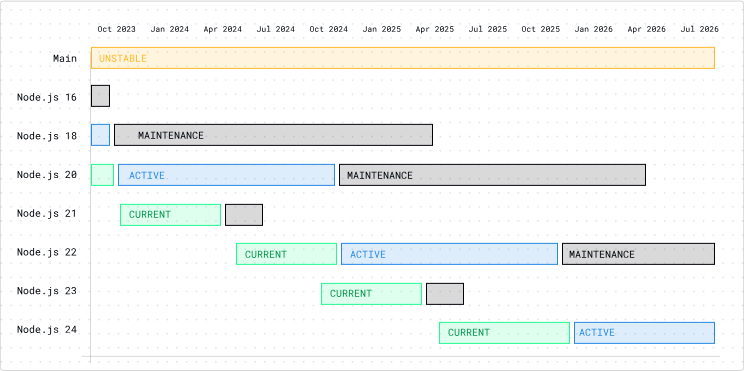744x371 pixels.
Task: Select the Node.js 18 row label
Action: click(46, 136)
